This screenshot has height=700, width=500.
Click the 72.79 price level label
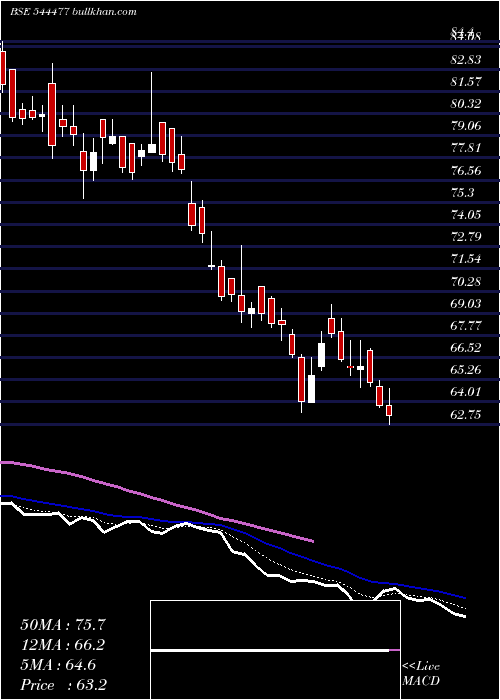click(x=466, y=237)
